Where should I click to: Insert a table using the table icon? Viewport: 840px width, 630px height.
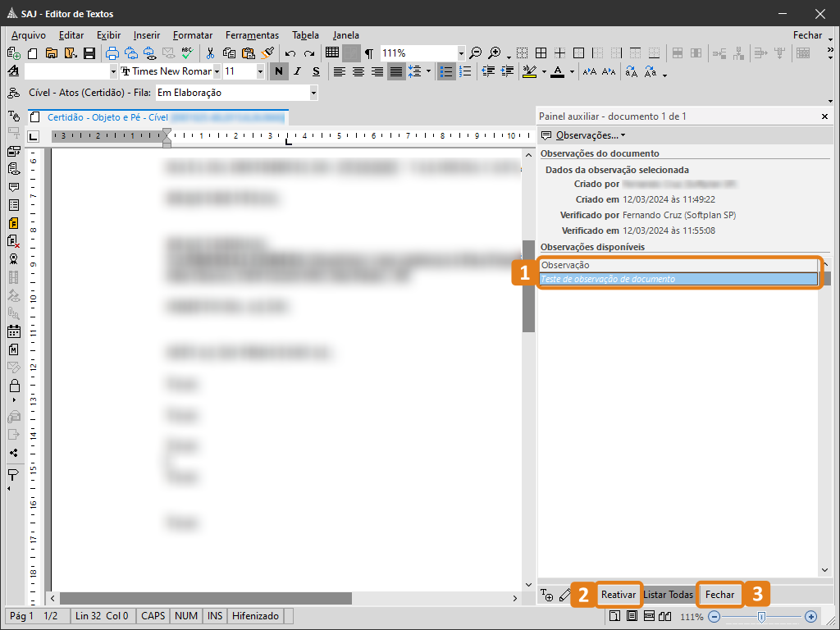[331, 53]
